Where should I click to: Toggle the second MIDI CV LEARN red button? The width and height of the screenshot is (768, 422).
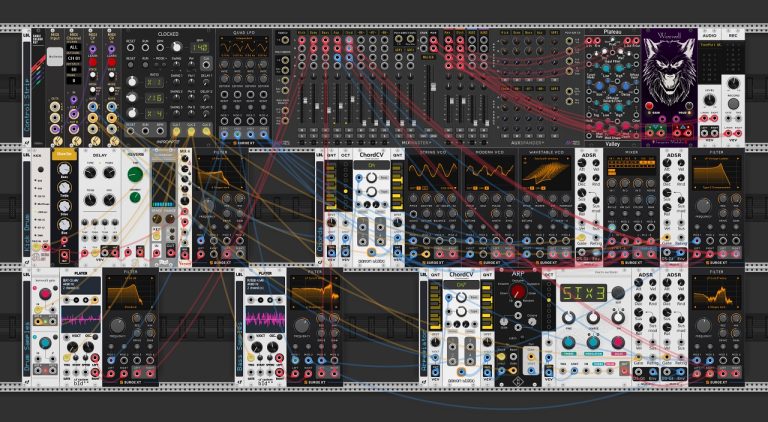111,63
